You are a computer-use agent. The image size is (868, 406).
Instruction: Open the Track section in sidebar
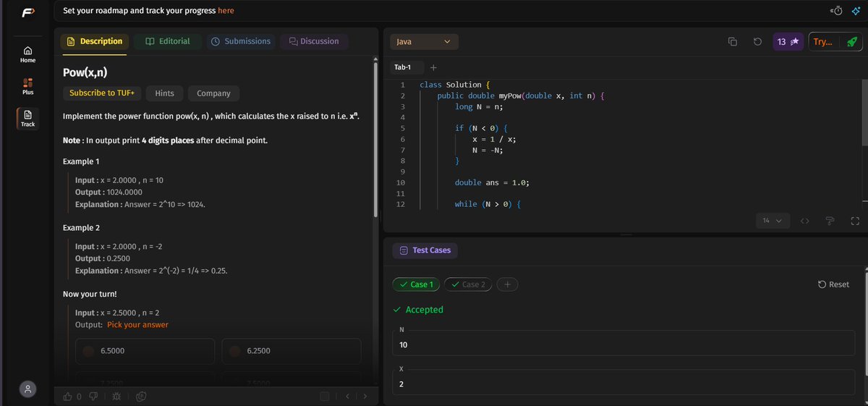(x=27, y=119)
